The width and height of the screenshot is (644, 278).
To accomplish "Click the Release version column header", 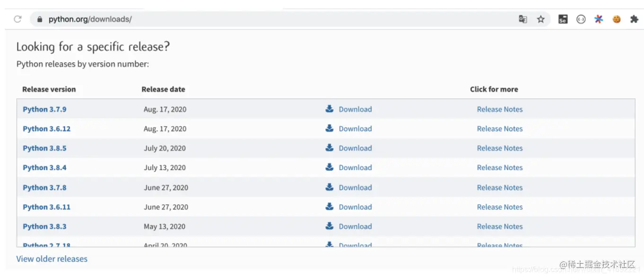I will tap(49, 89).
